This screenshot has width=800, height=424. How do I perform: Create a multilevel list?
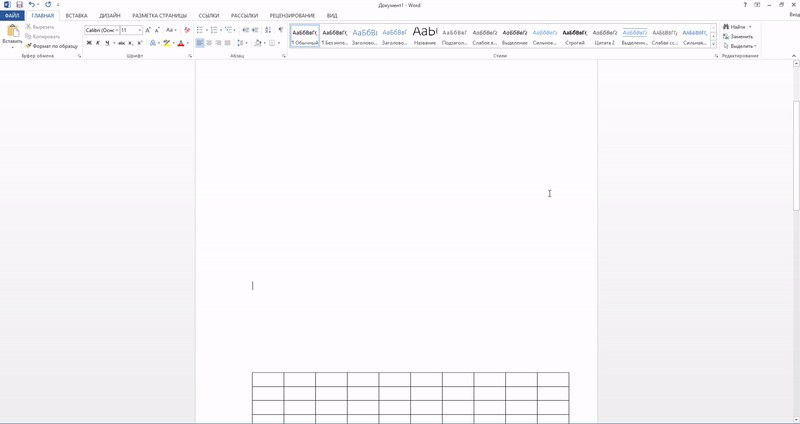tap(228, 30)
